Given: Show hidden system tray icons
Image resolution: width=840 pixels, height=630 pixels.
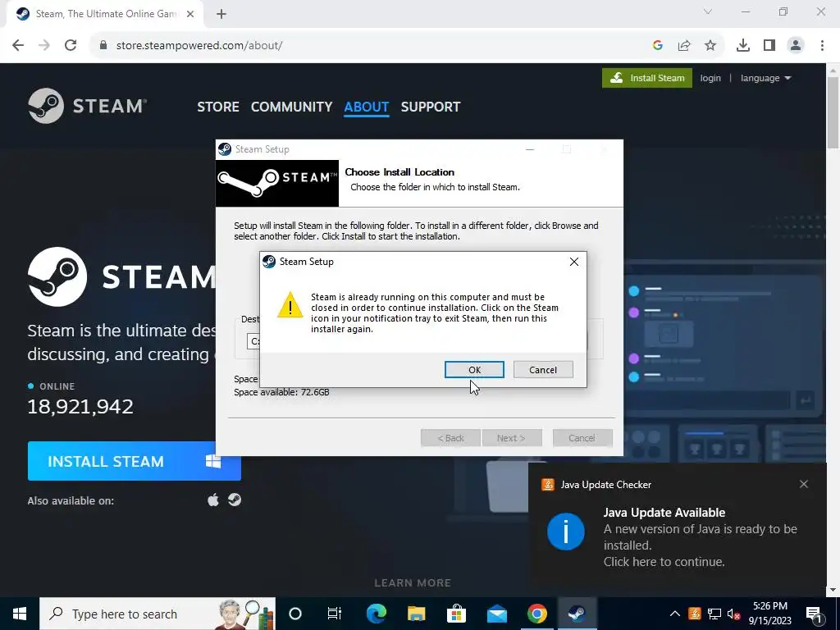Looking at the screenshot, I should 675,614.
